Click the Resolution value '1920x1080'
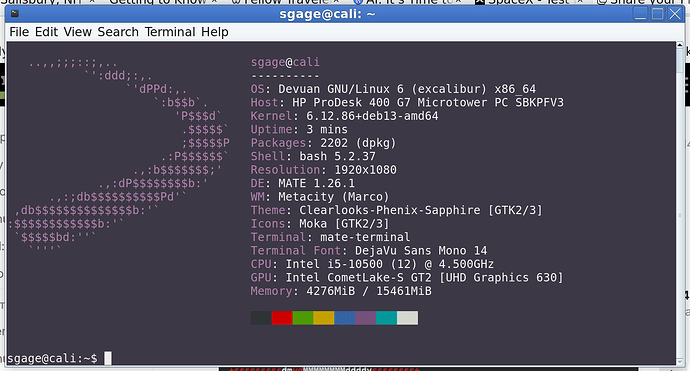 (x=365, y=170)
